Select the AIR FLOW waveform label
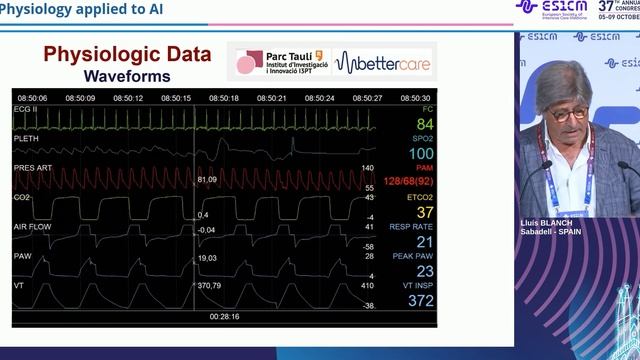Screen dimensions: 640x360 32,227
